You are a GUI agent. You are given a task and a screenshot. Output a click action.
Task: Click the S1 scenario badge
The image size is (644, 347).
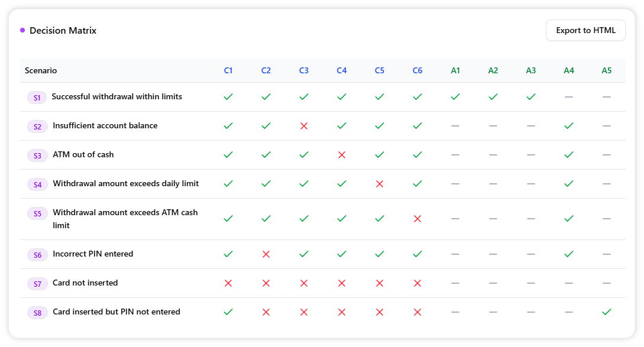37,98
